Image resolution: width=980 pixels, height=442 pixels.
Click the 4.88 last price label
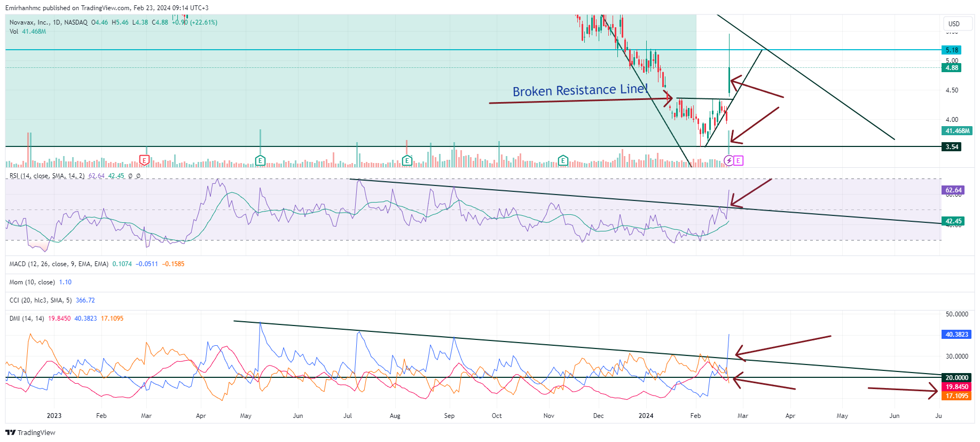[x=951, y=67]
